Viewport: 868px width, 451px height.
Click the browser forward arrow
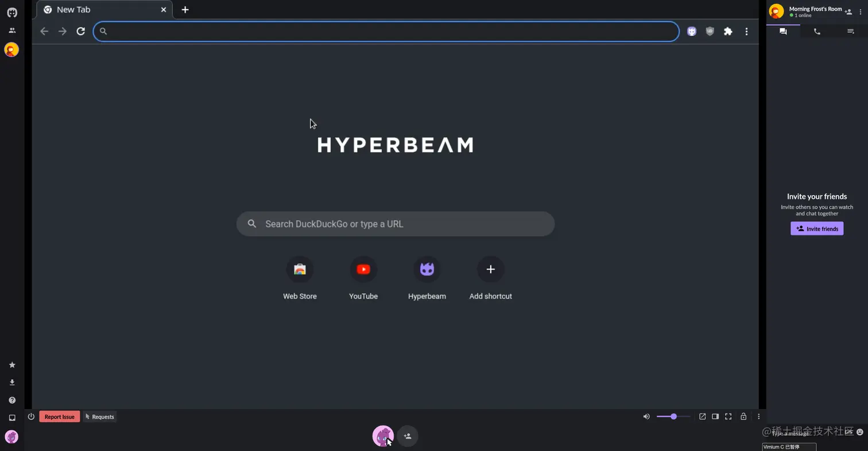63,31
